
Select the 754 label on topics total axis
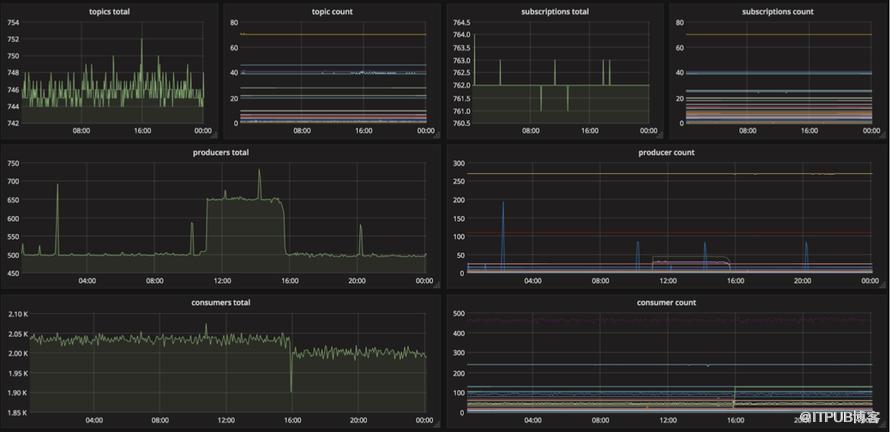point(13,23)
